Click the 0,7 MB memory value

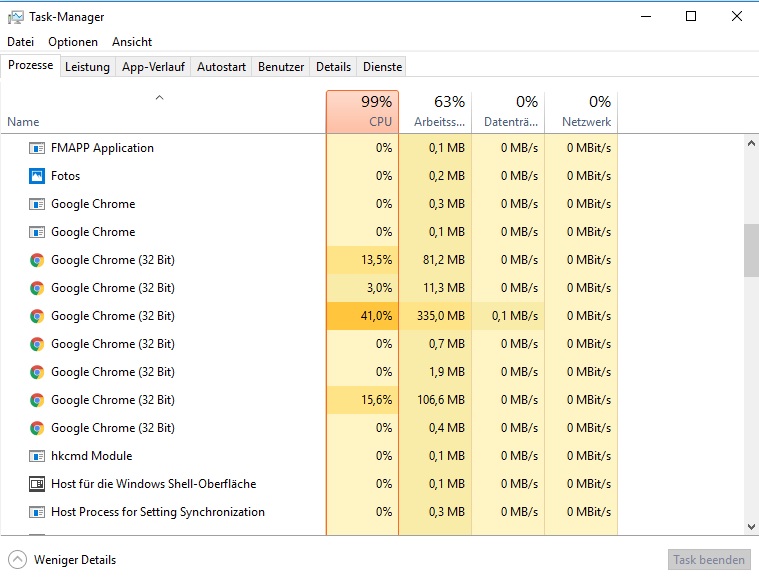(447, 344)
